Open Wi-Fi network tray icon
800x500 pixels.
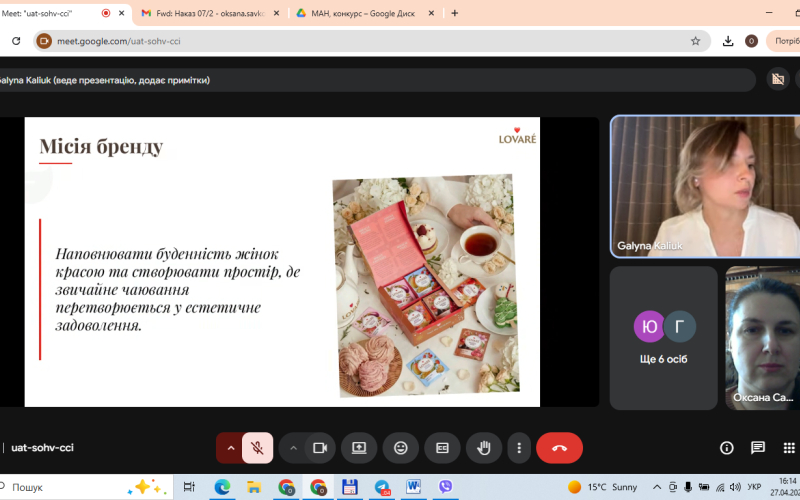coord(720,487)
